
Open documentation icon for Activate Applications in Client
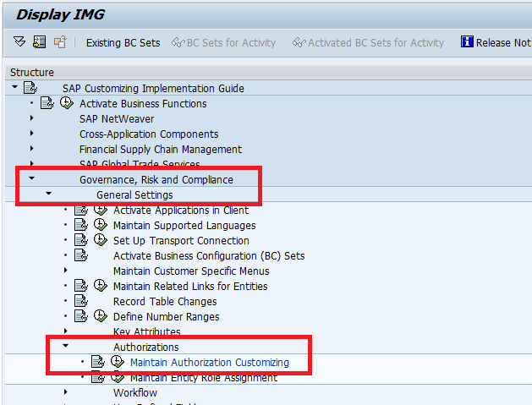(81, 210)
